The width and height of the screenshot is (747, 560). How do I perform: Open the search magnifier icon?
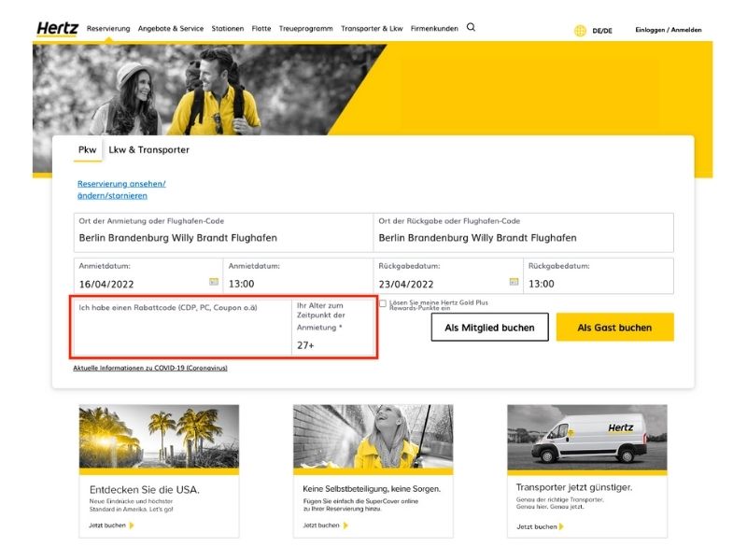click(x=471, y=28)
